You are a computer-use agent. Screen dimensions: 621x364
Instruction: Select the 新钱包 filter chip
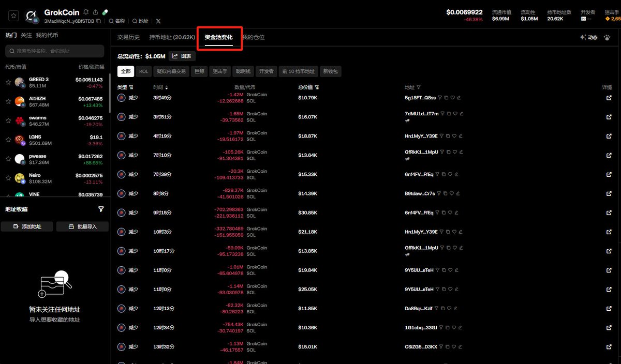click(x=331, y=71)
